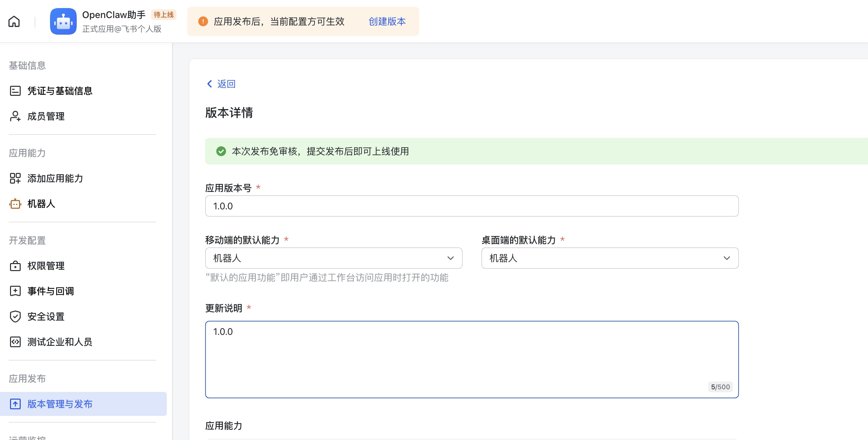Image resolution: width=868 pixels, height=440 pixels.
Task: Click inside the 更新说明 text area
Action: (471, 359)
